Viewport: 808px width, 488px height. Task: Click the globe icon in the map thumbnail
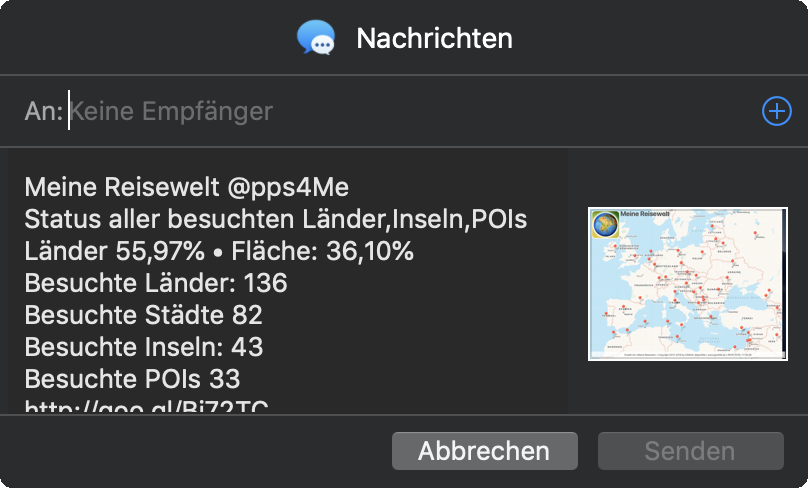pos(605,225)
